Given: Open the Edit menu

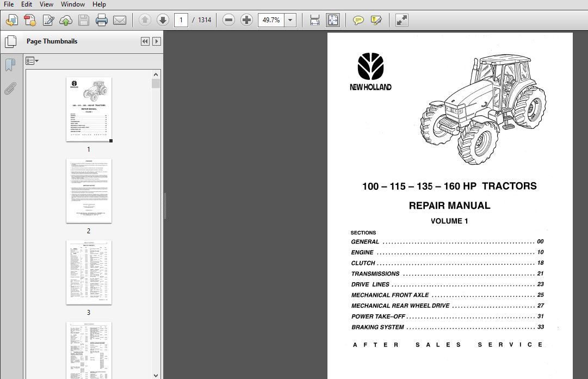Looking at the screenshot, I should [x=26, y=4].
